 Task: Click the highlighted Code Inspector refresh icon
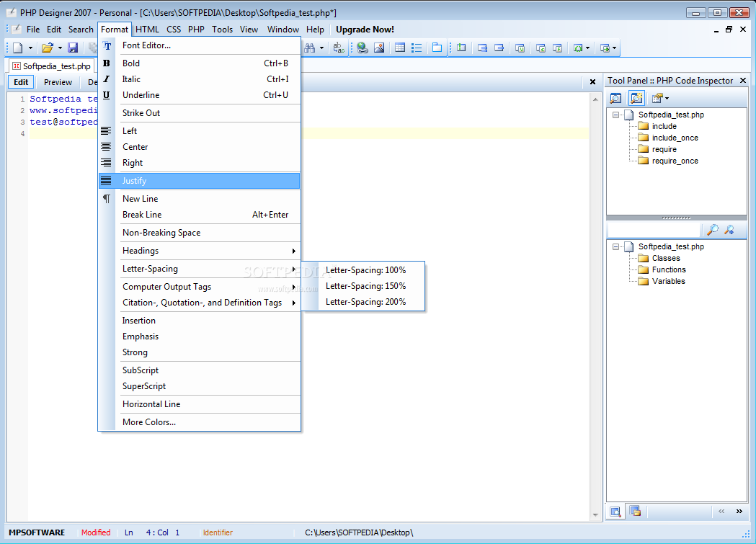[636, 98]
